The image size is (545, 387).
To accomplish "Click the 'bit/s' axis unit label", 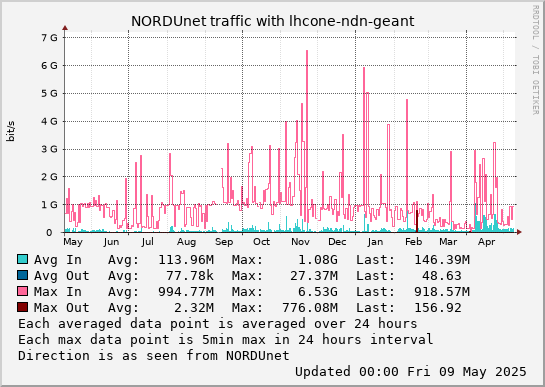I will (10, 131).
